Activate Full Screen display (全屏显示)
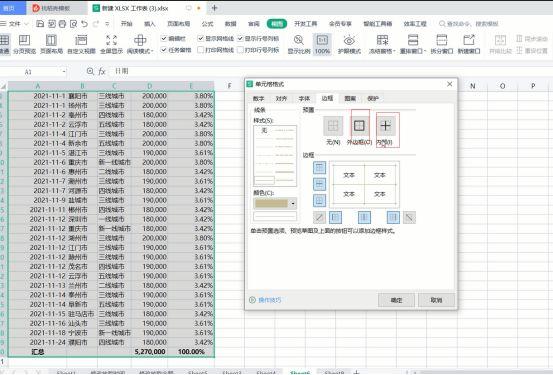Viewport: 553px width, 375px height. (111, 44)
